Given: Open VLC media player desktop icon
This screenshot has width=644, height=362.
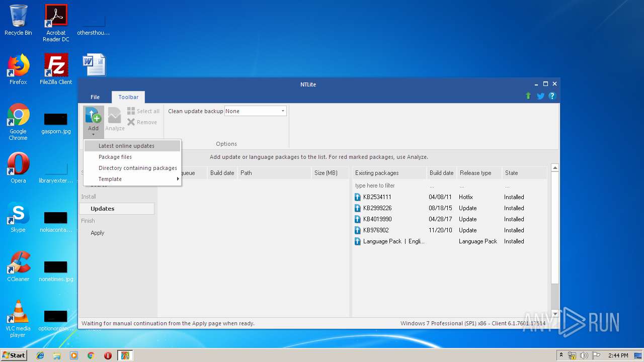Looking at the screenshot, I should [x=18, y=319].
